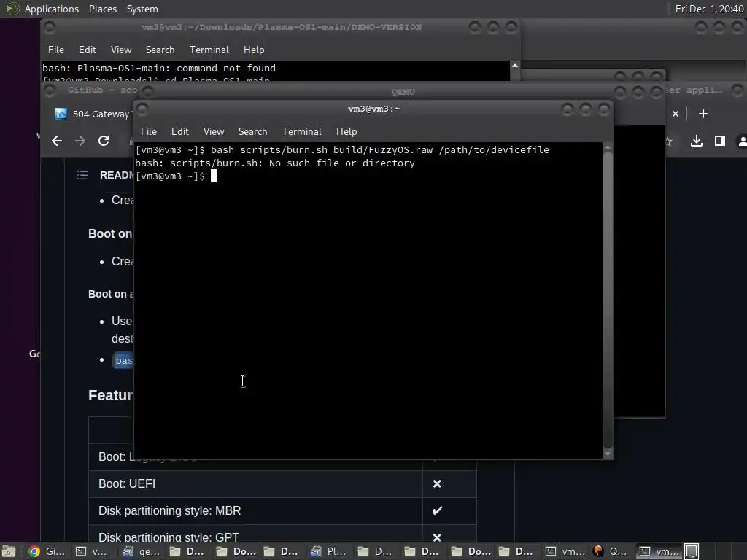Viewport: 747px width, 560px height.
Task: Switch to the Chrome 'Gi...' taskbar item
Action: pyautogui.click(x=47, y=551)
